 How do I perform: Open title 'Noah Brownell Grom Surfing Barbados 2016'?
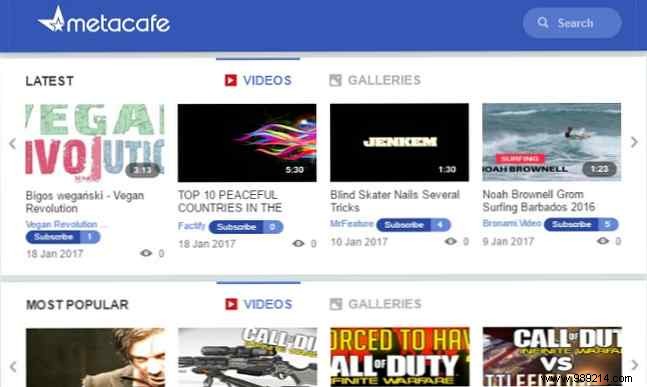point(538,200)
